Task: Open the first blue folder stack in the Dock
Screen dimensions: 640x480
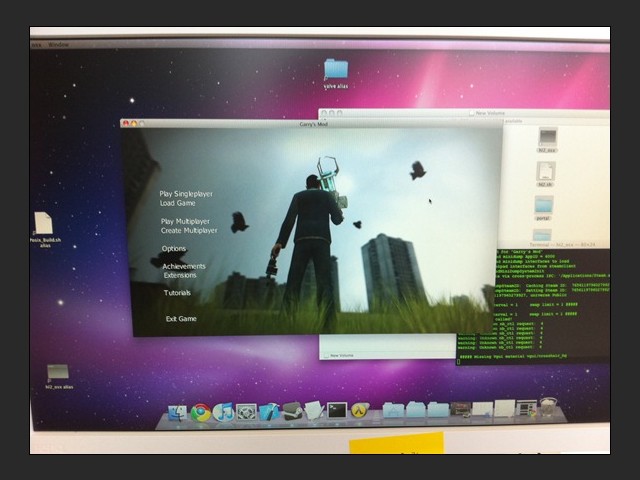Action: (x=393, y=410)
